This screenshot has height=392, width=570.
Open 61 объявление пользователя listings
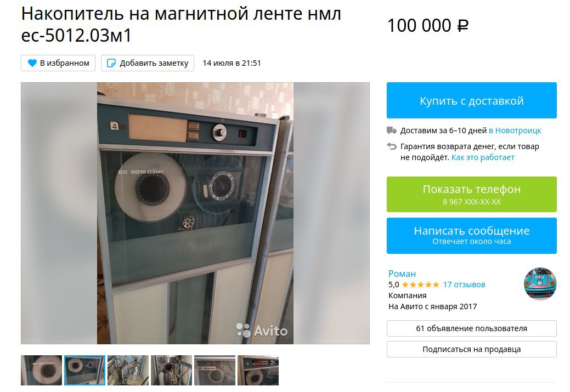click(471, 328)
